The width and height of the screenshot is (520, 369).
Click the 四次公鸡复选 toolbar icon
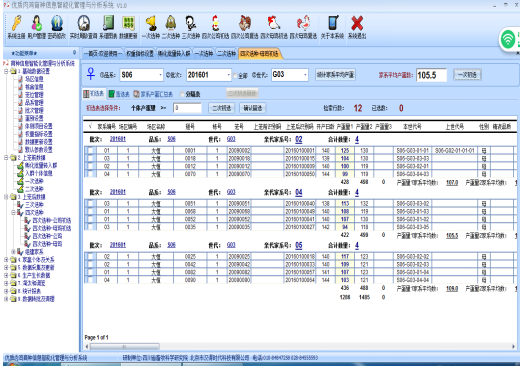click(x=245, y=24)
